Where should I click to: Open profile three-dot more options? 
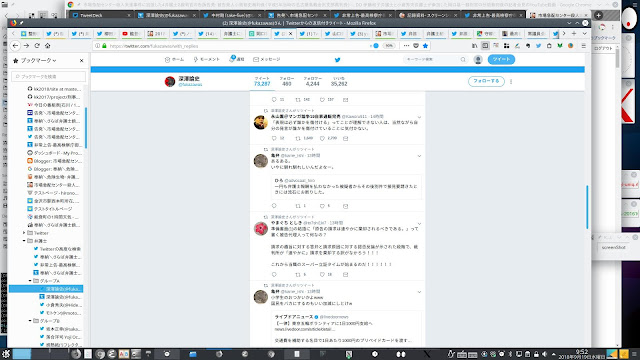[511, 81]
